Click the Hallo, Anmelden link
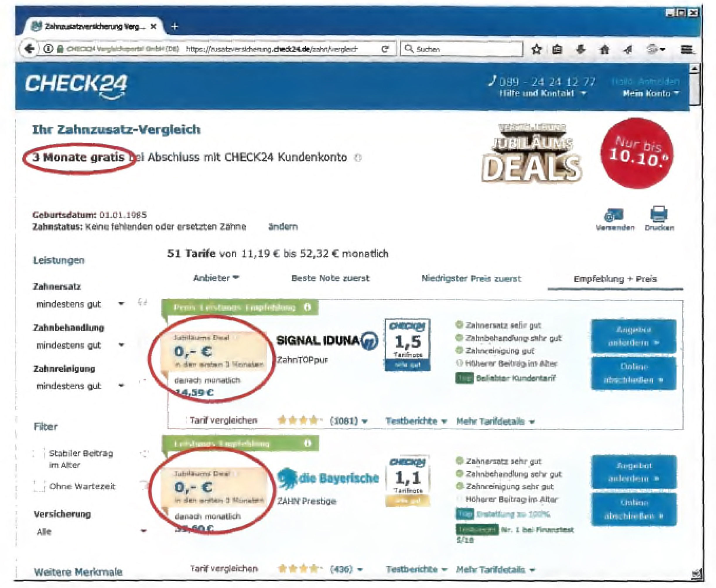The height and width of the screenshot is (588, 716). click(645, 82)
